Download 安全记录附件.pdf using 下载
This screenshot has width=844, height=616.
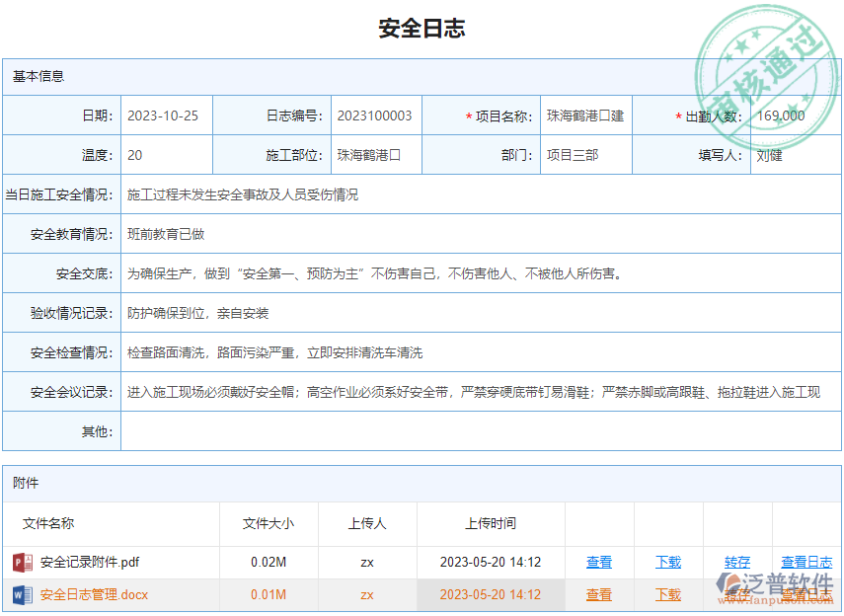tap(667, 562)
